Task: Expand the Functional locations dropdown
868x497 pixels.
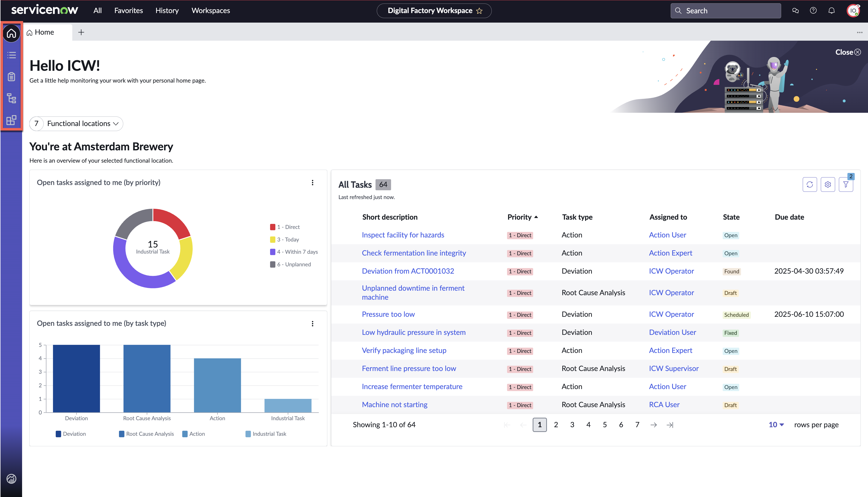Action: [76, 123]
